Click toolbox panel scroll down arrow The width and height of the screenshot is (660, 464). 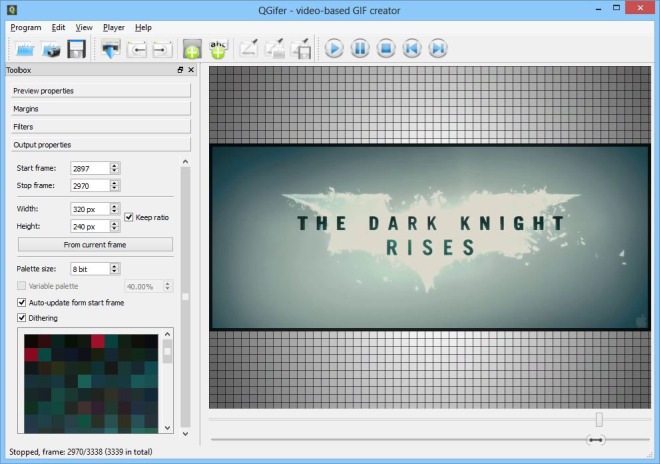(185, 434)
